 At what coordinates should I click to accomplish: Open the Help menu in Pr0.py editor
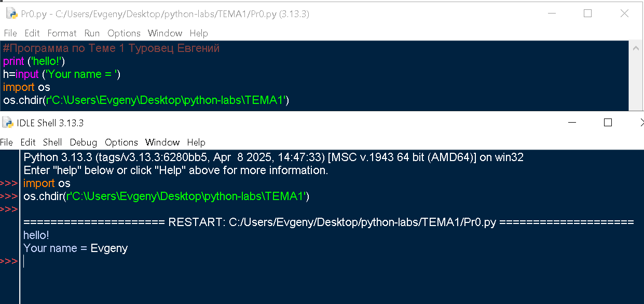(199, 33)
